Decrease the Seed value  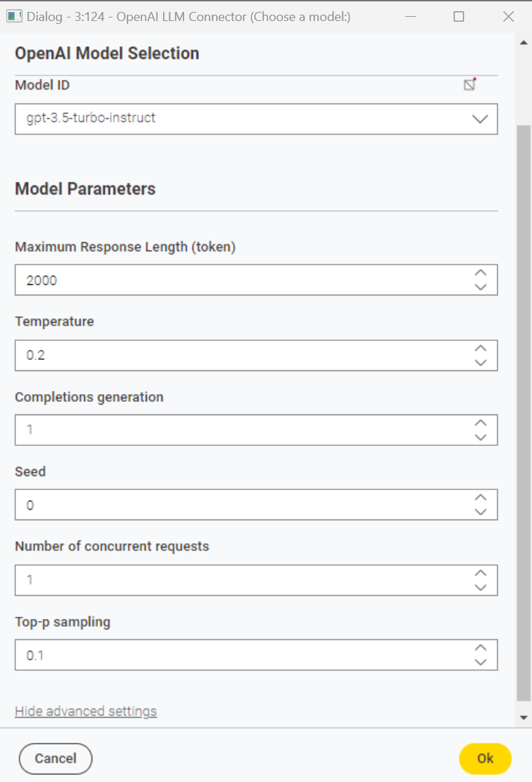[481, 512]
